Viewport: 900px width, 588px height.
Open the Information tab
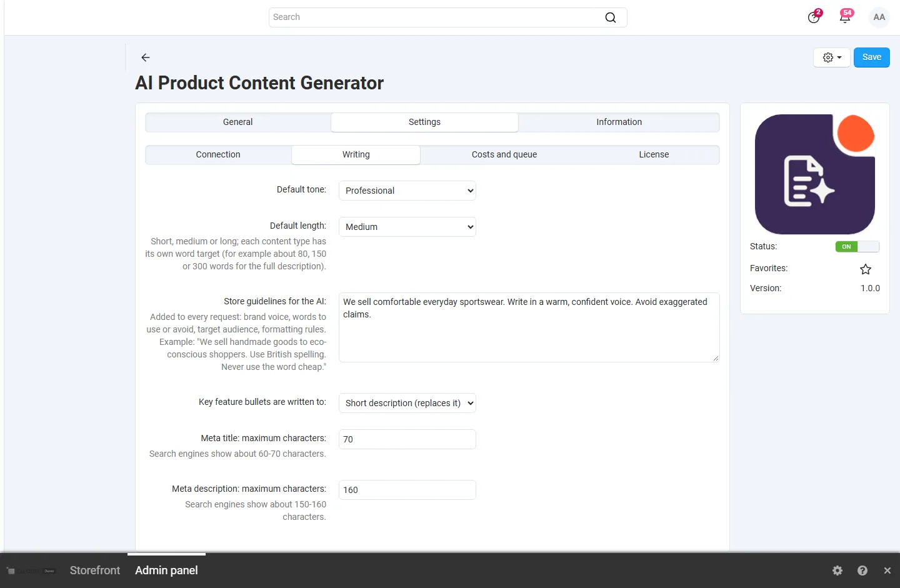(x=619, y=122)
